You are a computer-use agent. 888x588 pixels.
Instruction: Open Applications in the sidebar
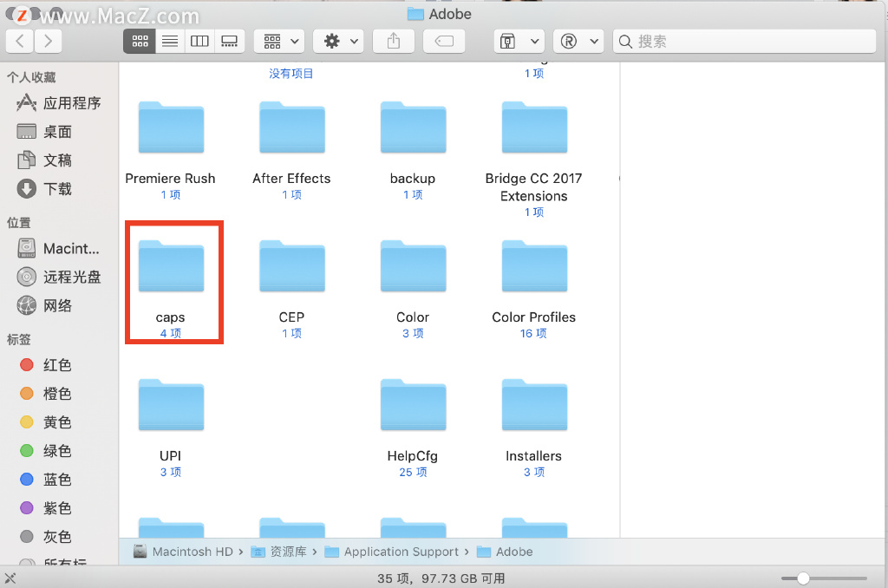pos(59,103)
